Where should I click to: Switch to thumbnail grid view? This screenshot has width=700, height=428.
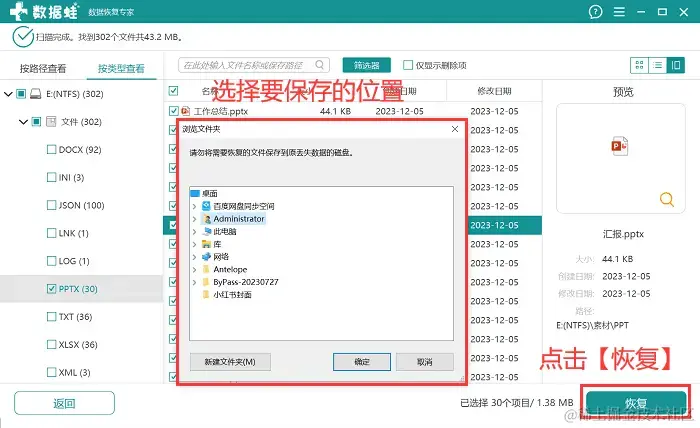tap(639, 65)
